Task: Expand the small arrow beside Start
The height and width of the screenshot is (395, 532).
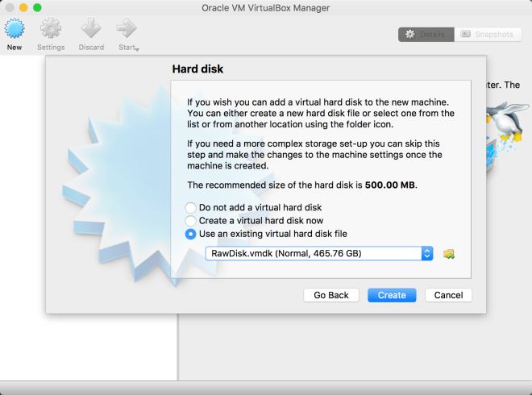Action: tap(137, 49)
